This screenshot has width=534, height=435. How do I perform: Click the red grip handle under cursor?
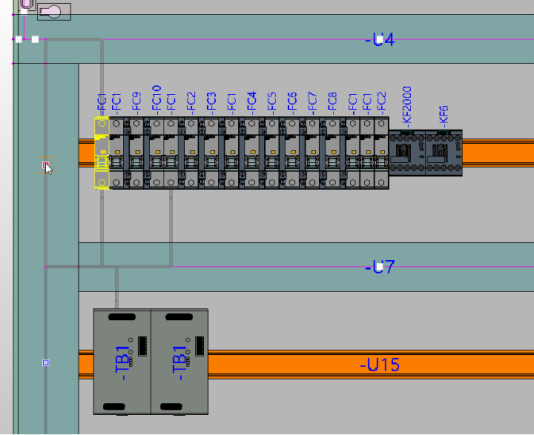pyautogui.click(x=45, y=165)
